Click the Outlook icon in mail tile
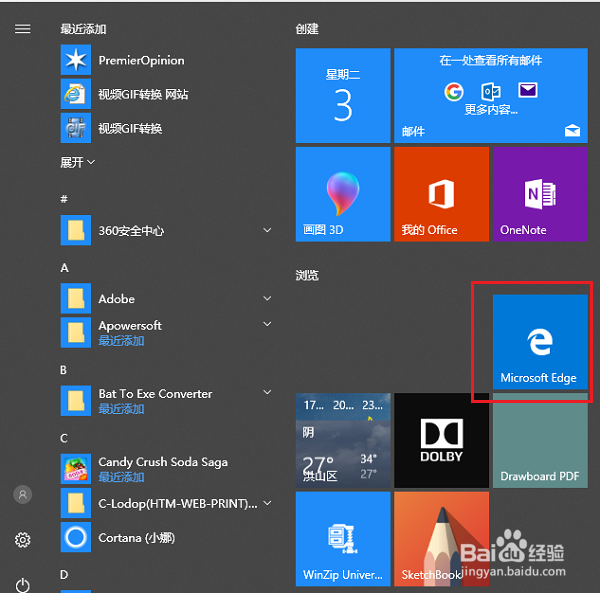The width and height of the screenshot is (600, 593). (x=491, y=91)
